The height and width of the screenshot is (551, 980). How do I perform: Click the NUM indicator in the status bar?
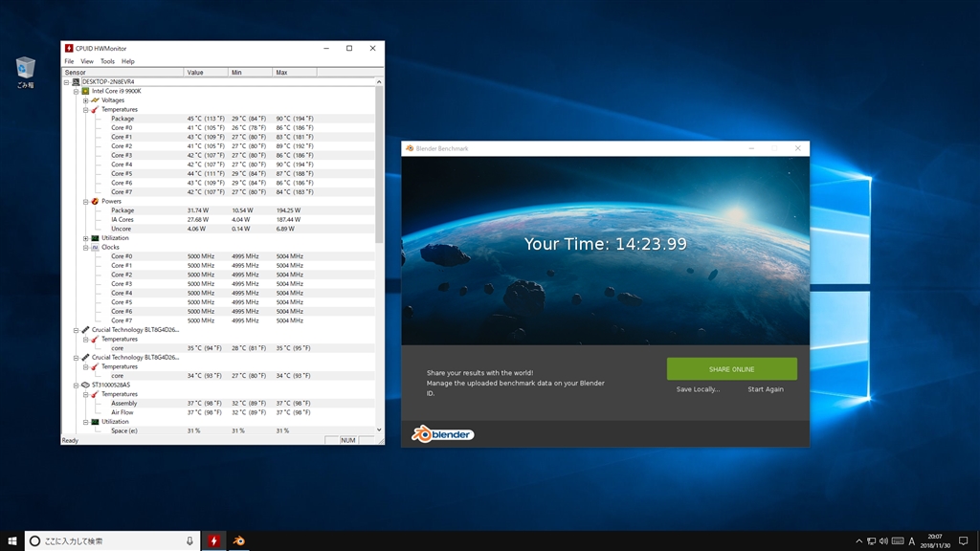[x=348, y=440]
